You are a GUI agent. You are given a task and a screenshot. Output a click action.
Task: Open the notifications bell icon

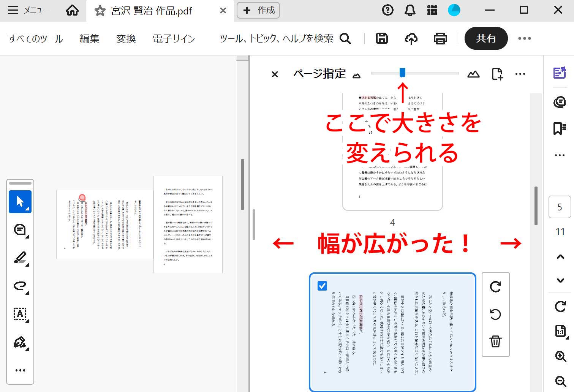410,10
